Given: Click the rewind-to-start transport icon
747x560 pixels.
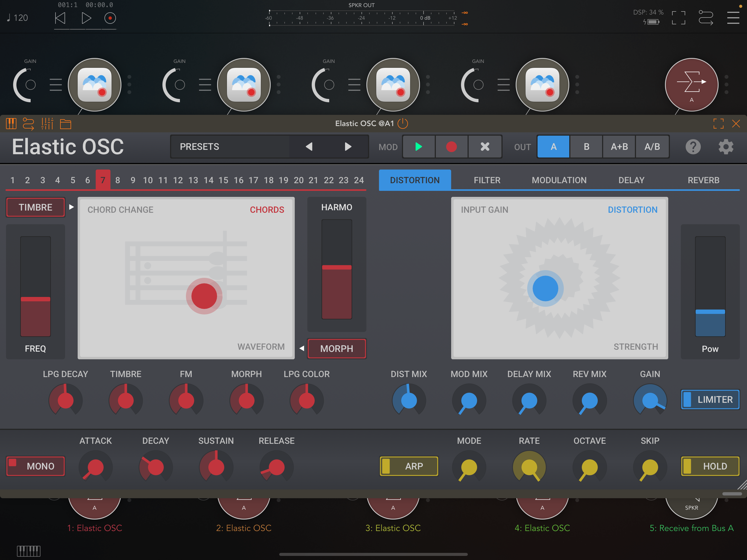Looking at the screenshot, I should click(x=60, y=18).
